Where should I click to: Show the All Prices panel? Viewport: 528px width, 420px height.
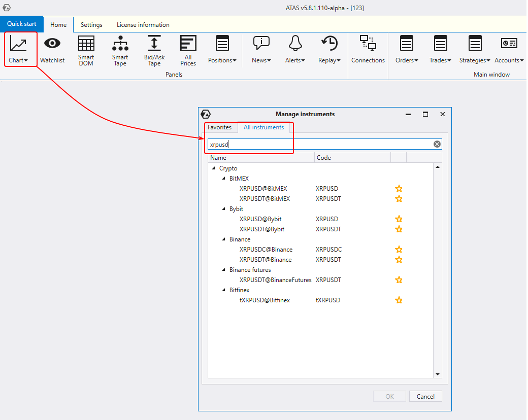(x=188, y=50)
